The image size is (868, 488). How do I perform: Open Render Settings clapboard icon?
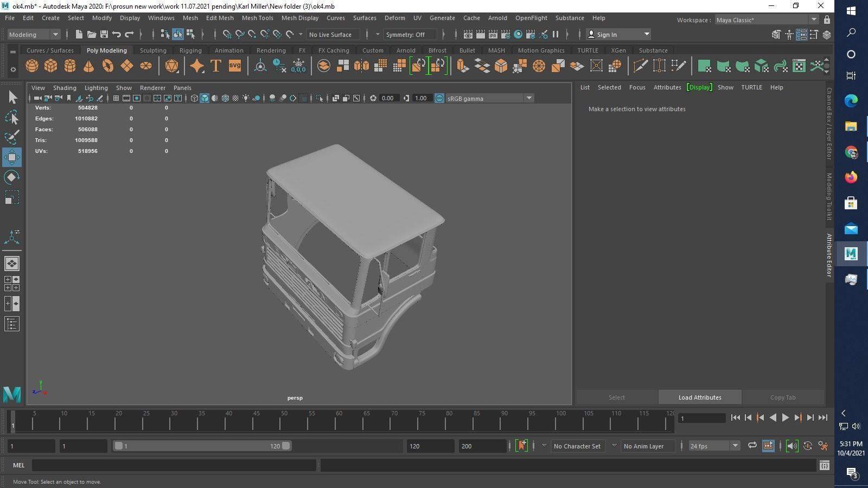click(x=505, y=34)
